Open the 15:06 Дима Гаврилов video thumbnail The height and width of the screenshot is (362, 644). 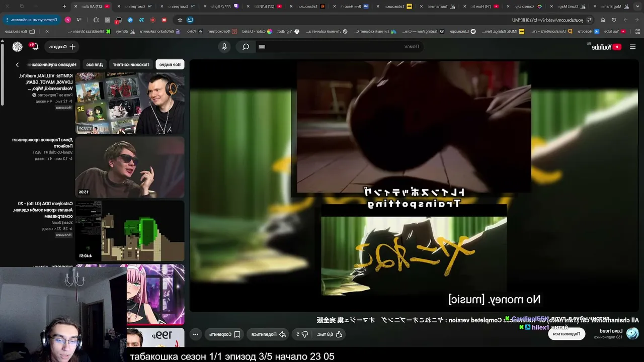point(130,167)
